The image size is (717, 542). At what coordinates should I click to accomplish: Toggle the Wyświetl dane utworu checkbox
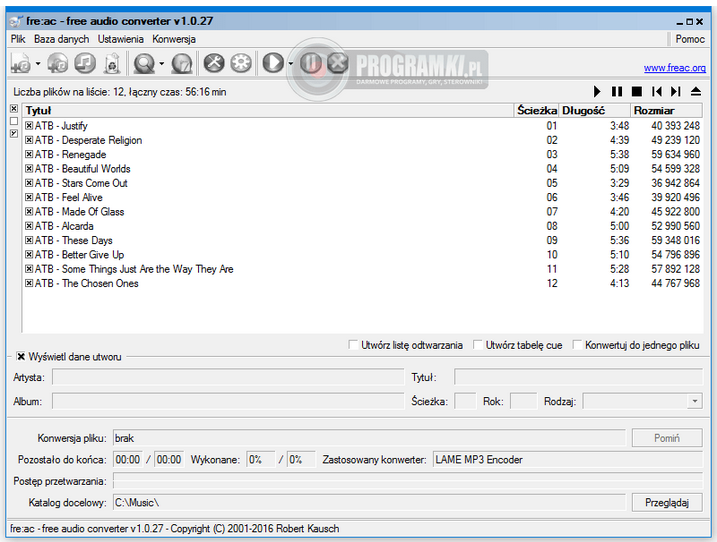21,356
